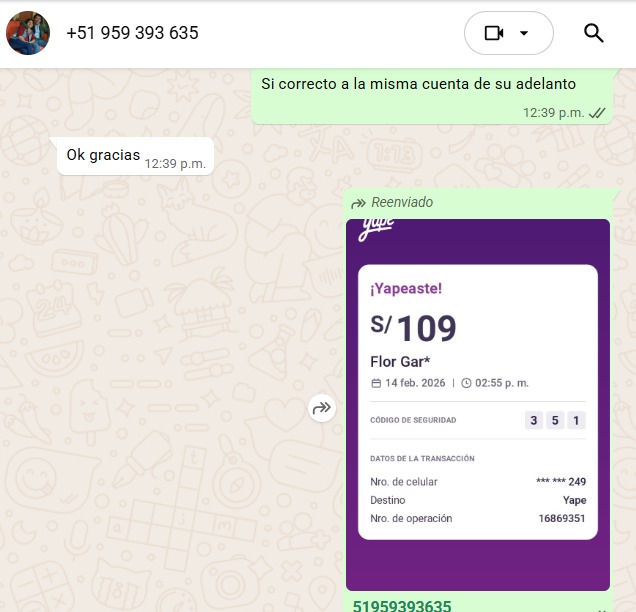Viewport: 636px width, 612px height.
Task: Open the contact's profile picture
Action: pyautogui.click(x=28, y=33)
